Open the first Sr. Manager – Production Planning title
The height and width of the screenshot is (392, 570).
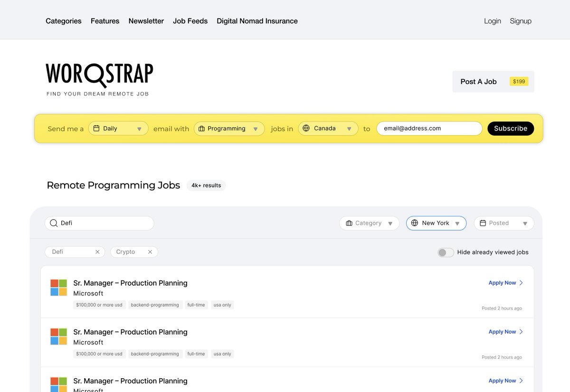point(130,283)
